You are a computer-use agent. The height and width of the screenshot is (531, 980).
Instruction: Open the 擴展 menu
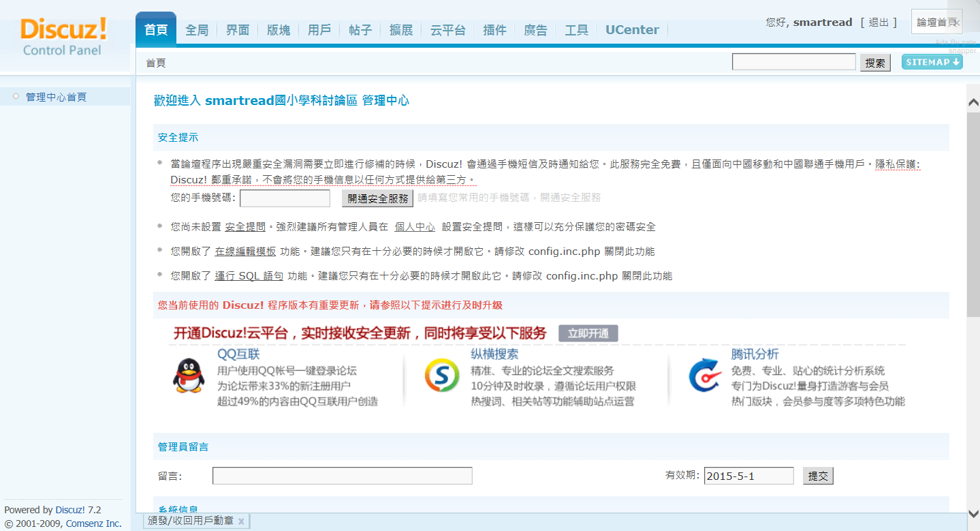401,30
